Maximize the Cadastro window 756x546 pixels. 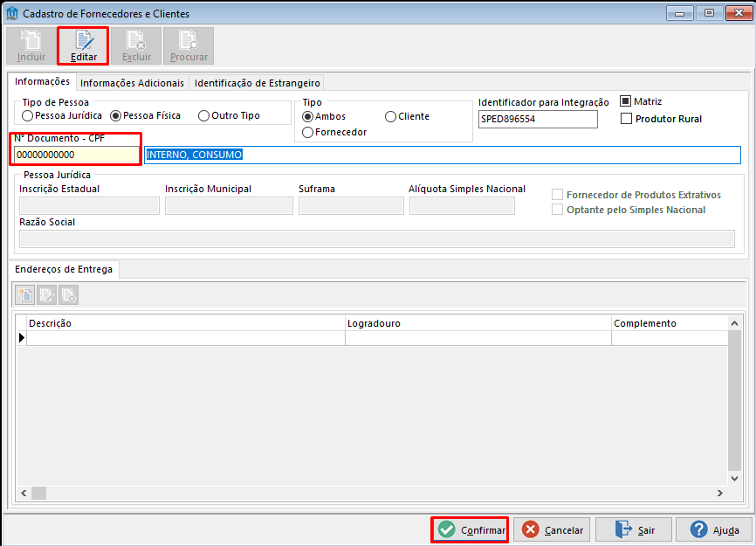(709, 13)
